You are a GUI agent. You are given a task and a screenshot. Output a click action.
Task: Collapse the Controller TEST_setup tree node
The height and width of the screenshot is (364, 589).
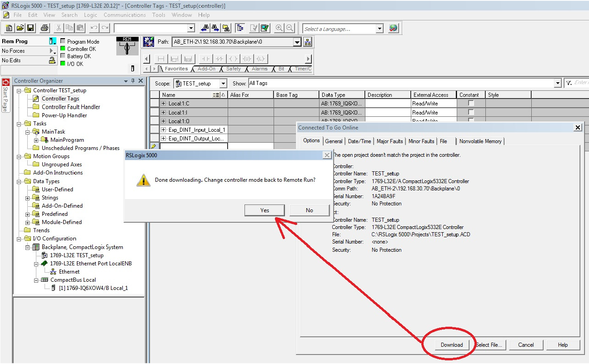(x=19, y=90)
